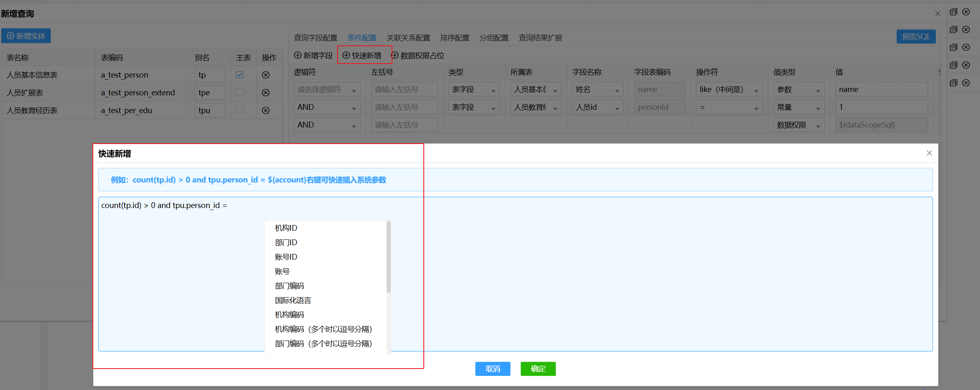Image resolution: width=980 pixels, height=390 pixels.
Task: Click the topmost copy icon on right edge
Action: click(x=953, y=12)
